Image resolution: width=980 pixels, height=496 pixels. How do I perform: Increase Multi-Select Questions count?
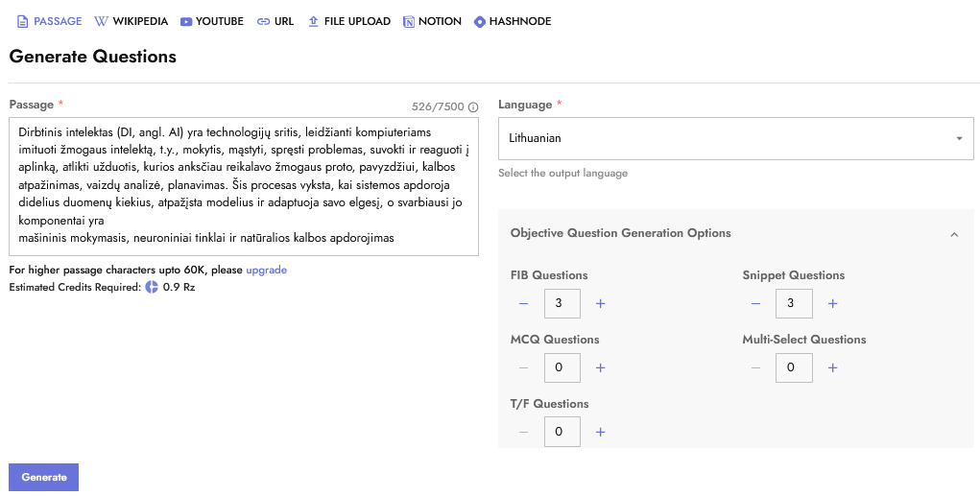click(832, 367)
